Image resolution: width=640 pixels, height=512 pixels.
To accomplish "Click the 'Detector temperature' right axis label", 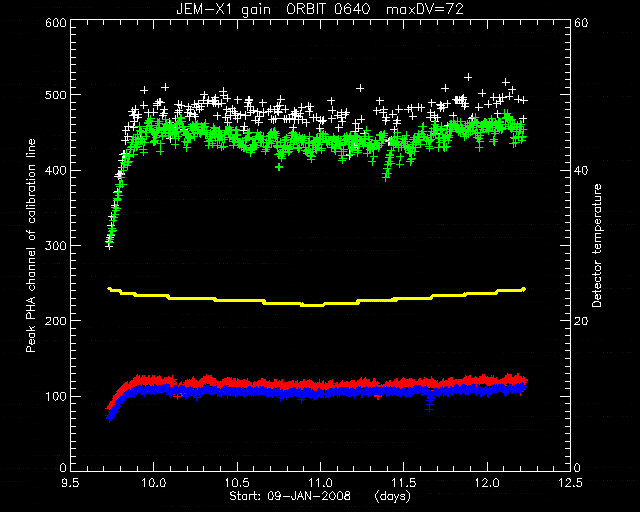I will (x=597, y=245).
